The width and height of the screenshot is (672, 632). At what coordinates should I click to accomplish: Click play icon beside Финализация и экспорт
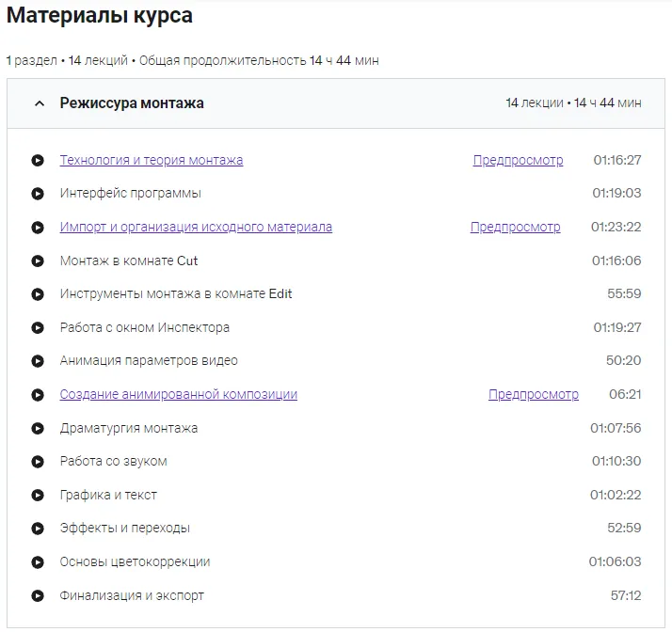pos(38,596)
